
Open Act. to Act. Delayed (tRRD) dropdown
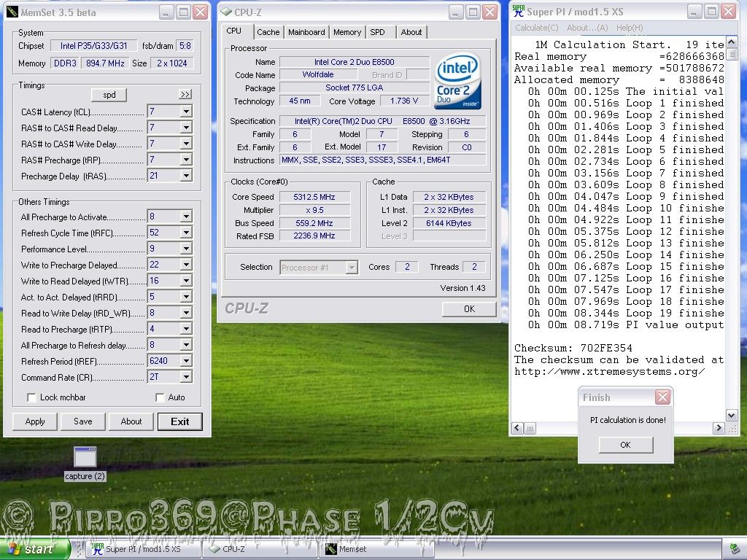[x=186, y=297]
